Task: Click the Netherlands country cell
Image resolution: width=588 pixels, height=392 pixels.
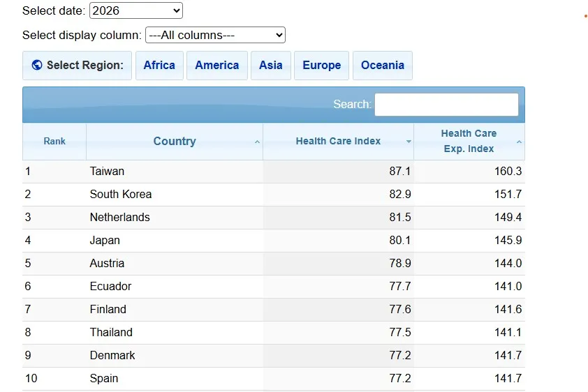Action: pos(119,217)
